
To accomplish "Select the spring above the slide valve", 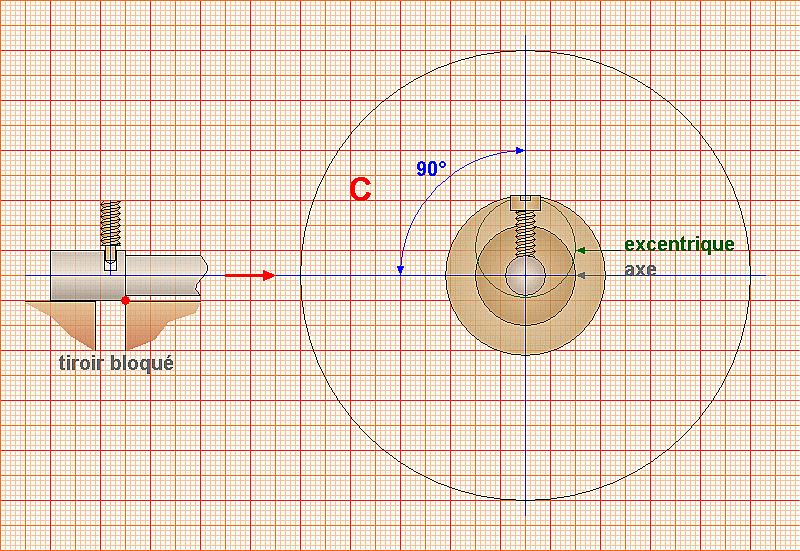I will click(x=110, y=222).
